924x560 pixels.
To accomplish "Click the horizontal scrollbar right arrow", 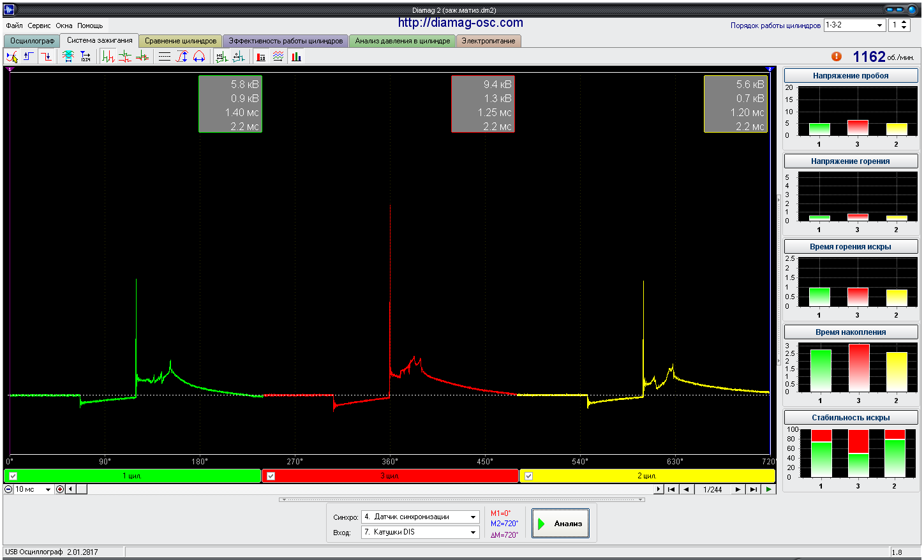I will pyautogui.click(x=659, y=489).
